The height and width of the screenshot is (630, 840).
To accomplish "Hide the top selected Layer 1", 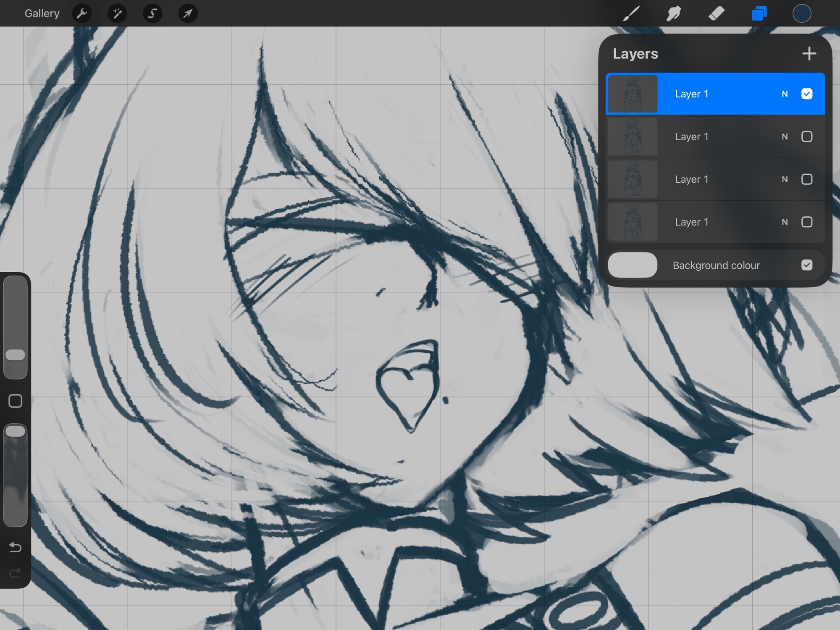I will click(x=807, y=94).
